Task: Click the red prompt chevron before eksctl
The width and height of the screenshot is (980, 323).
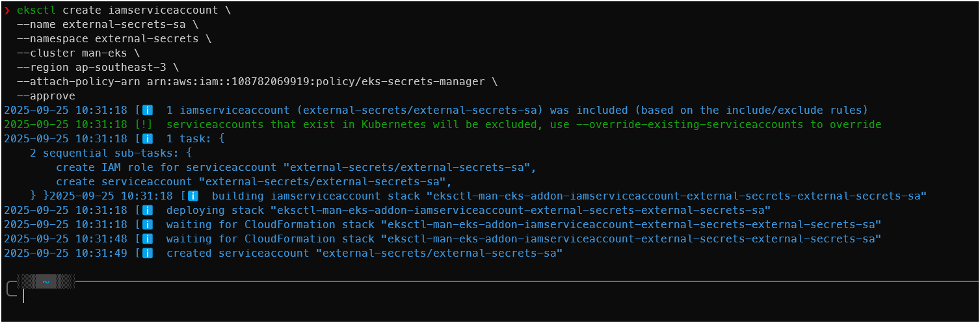Action: pos(7,10)
